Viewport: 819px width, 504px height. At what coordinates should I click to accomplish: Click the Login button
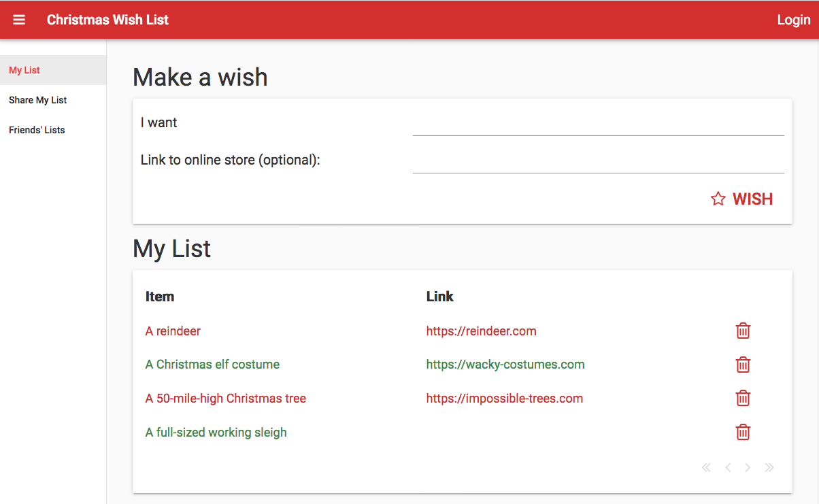click(793, 20)
